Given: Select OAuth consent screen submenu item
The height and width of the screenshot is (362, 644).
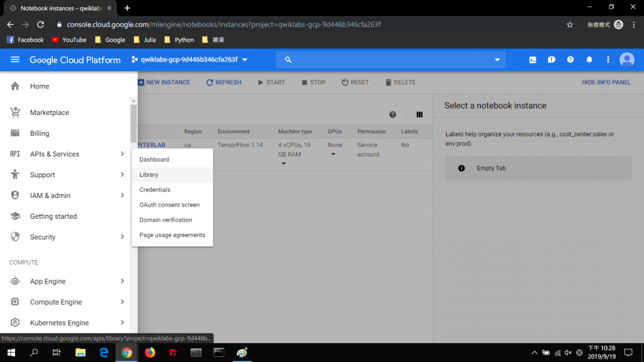Looking at the screenshot, I should point(172,205).
